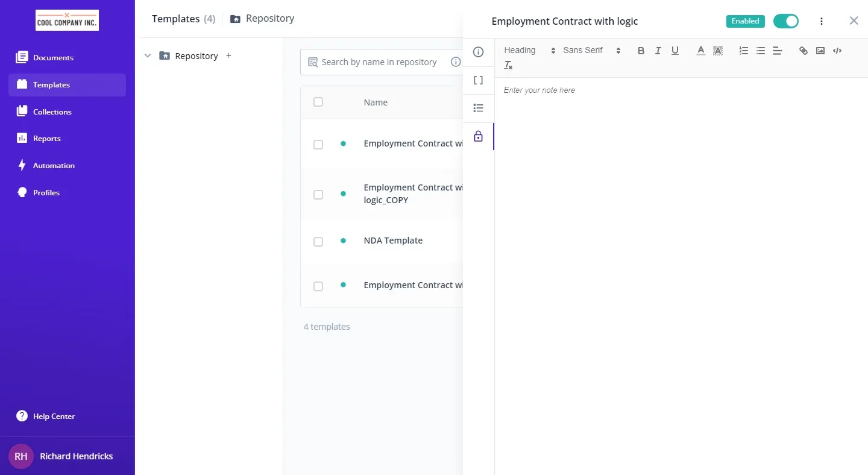Apply italic formatting in the note editor

[658, 51]
